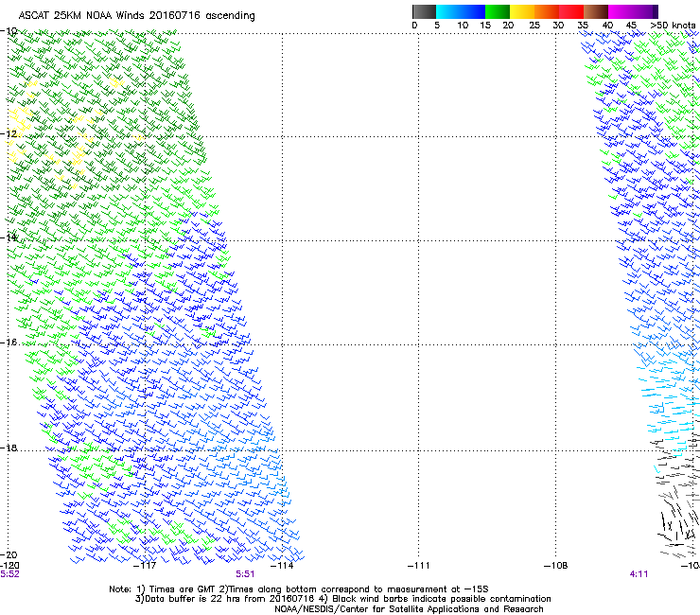
Task: Click the magenta 40-45 knots legend segment
Action: 621,11
